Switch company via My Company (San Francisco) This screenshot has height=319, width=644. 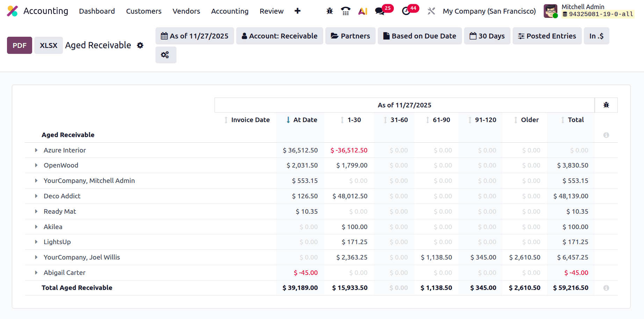pos(489,11)
